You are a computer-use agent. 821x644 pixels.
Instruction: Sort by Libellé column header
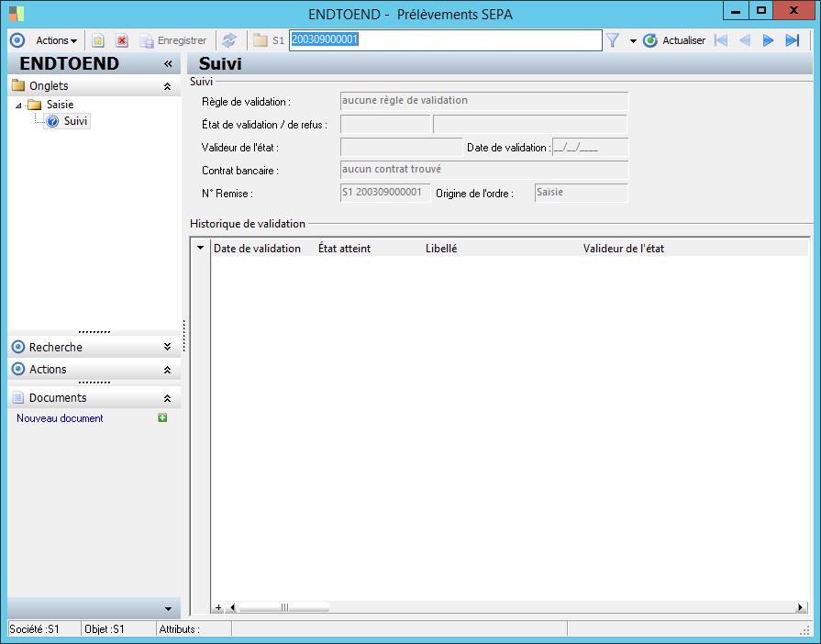[441, 249]
